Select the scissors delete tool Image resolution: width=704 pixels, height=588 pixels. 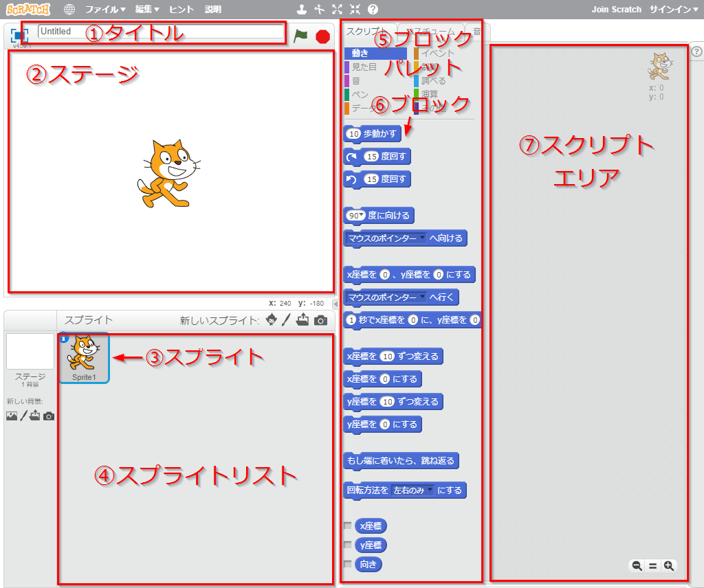click(x=319, y=10)
